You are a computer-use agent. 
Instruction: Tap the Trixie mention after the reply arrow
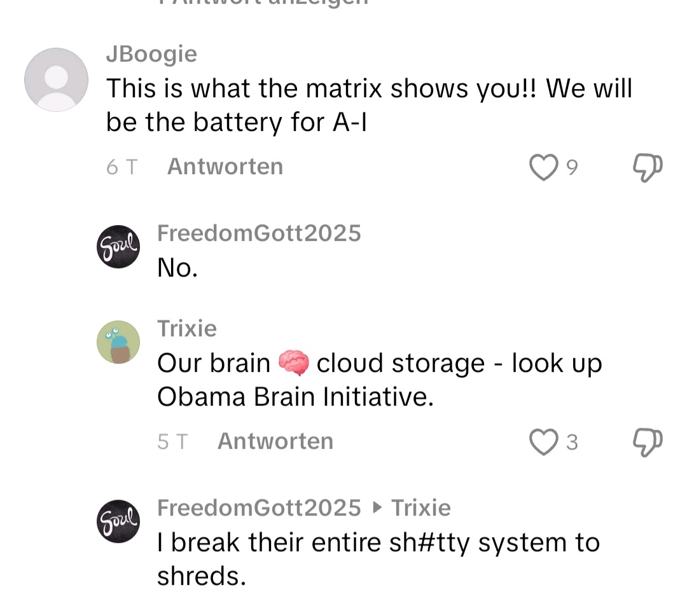(x=420, y=507)
